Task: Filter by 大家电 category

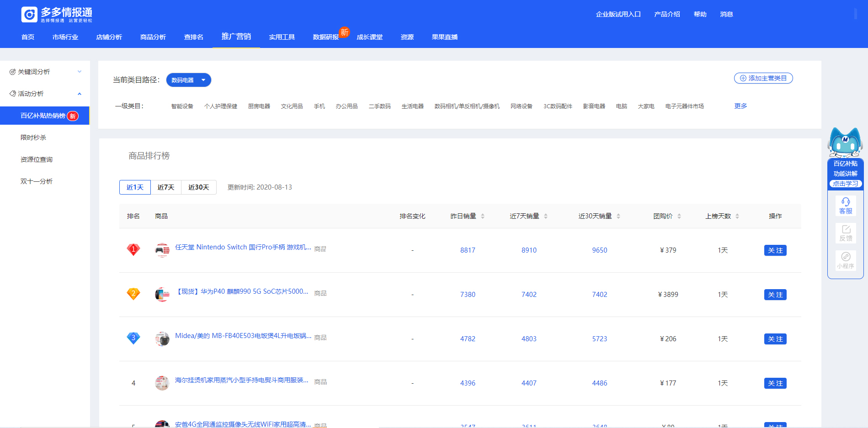Action: tap(646, 106)
